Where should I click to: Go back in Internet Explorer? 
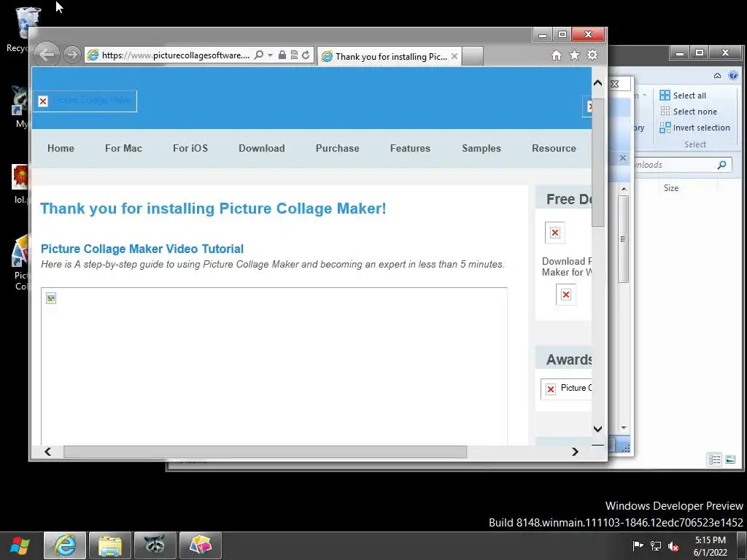tap(46, 55)
